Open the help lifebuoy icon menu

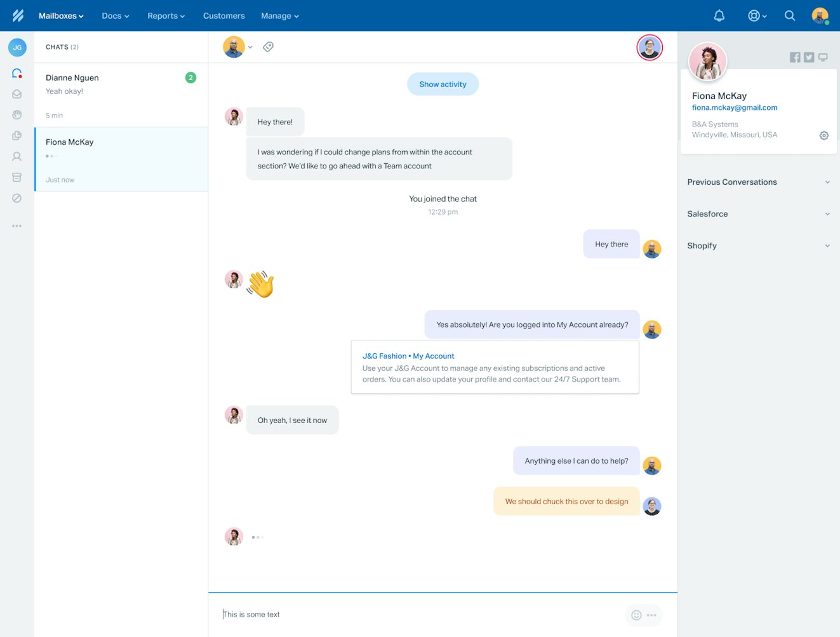coord(756,16)
